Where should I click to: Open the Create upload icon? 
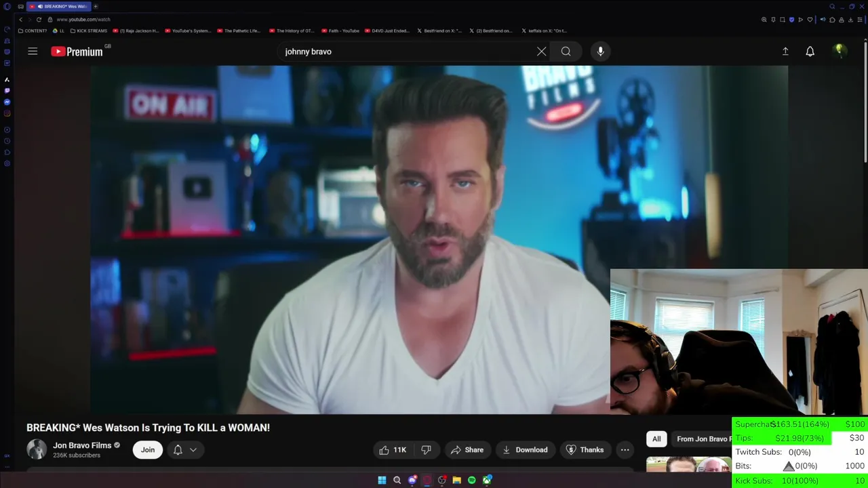click(785, 52)
